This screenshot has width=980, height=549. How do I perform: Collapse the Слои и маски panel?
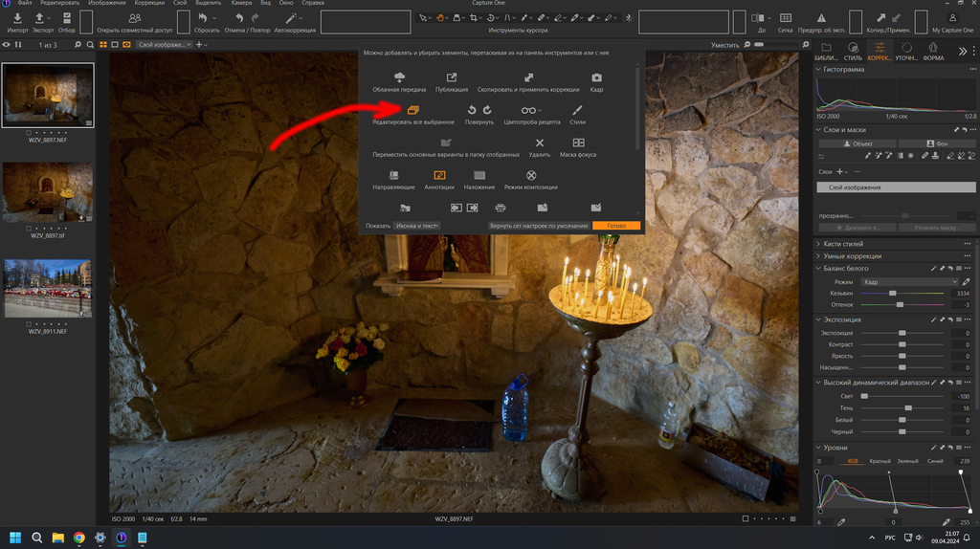click(x=818, y=130)
